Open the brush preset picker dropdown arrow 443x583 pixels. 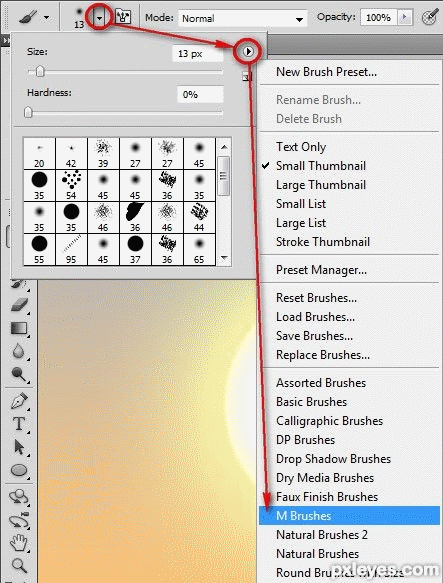point(99,17)
